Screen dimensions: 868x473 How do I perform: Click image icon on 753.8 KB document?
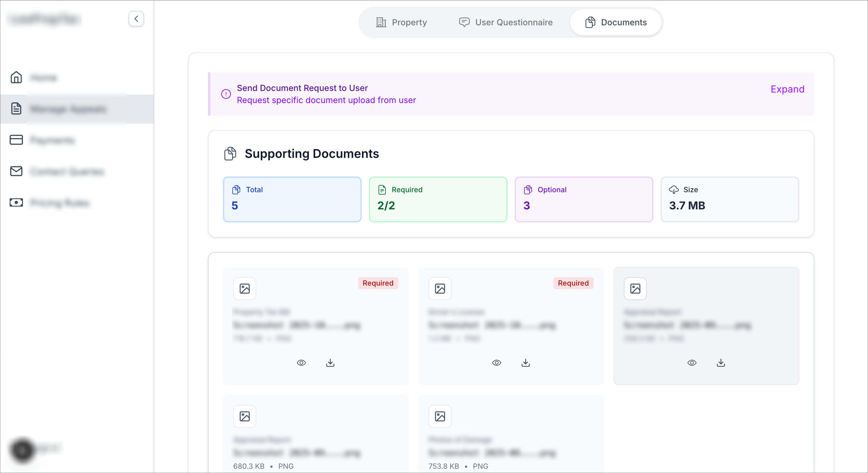[x=440, y=416]
